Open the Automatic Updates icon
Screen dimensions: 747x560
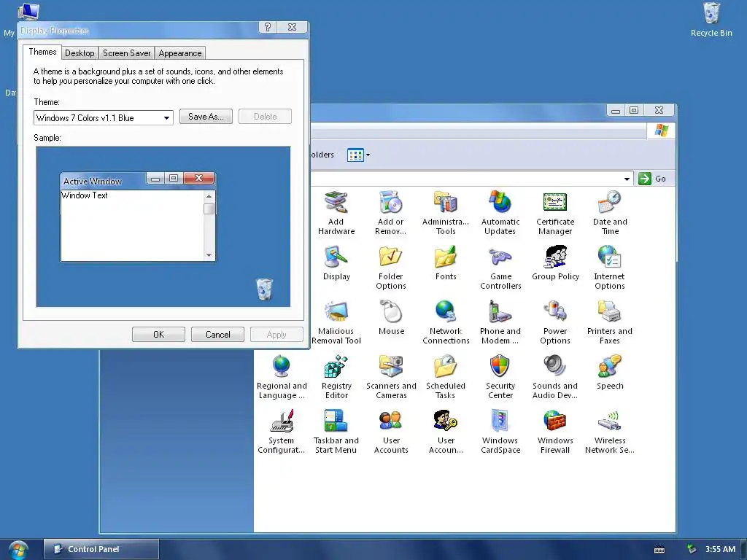coord(500,203)
